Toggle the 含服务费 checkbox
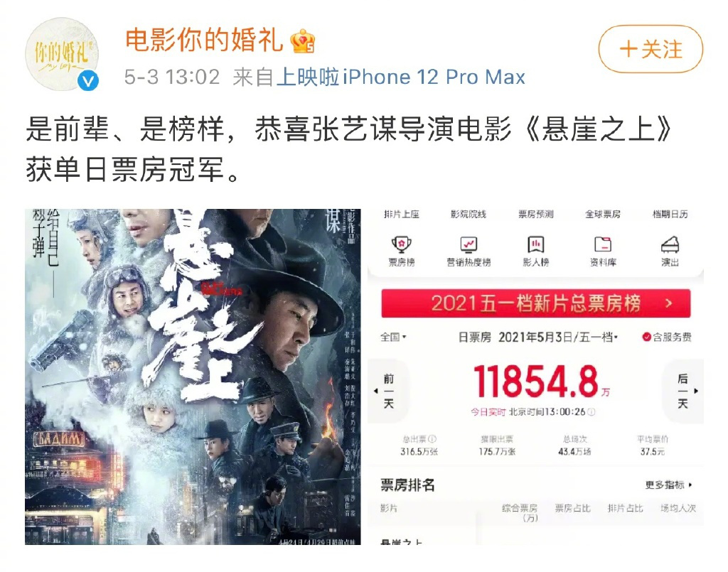 pos(646,337)
